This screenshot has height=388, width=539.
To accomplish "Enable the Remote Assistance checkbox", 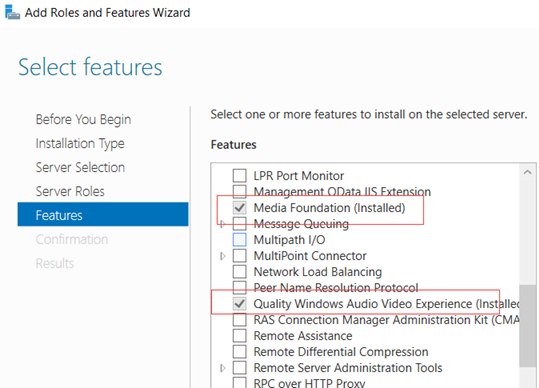I will tap(240, 336).
